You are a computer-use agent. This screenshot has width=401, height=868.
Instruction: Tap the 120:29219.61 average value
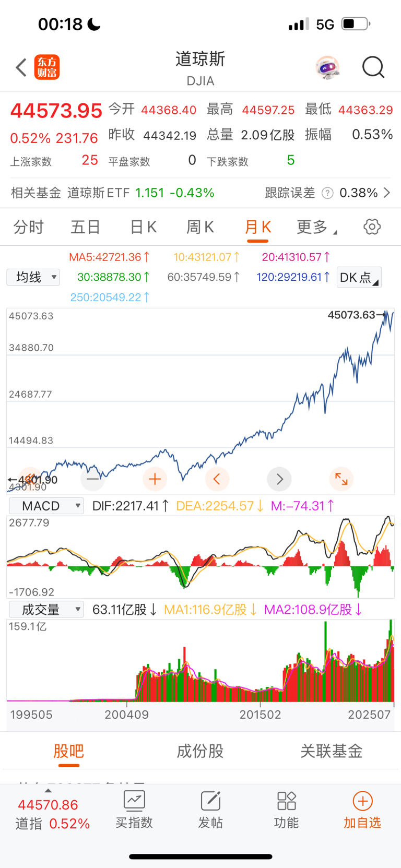(293, 277)
